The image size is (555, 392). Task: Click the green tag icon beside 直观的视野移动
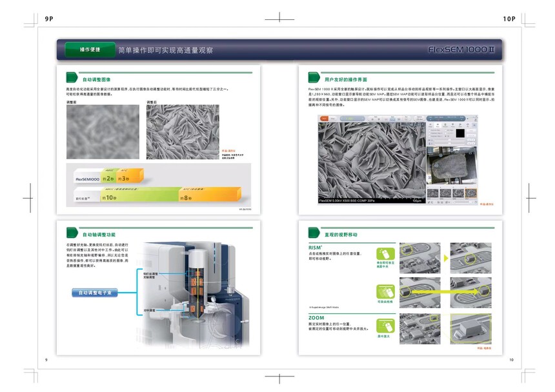click(314, 233)
